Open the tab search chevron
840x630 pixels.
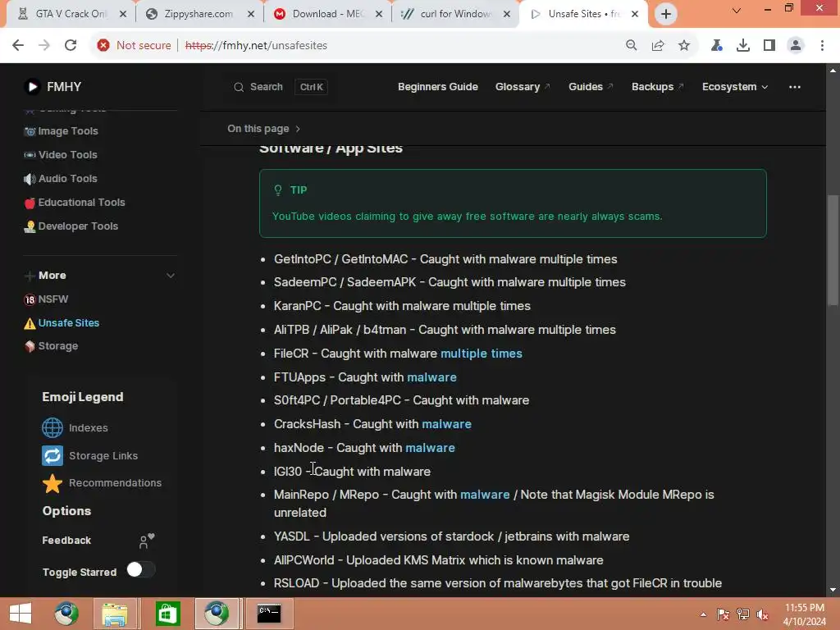(x=737, y=11)
